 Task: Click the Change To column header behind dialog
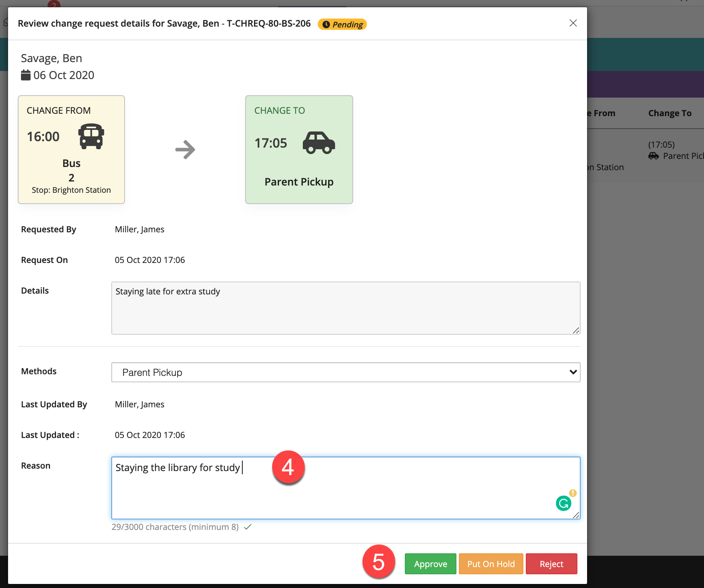pyautogui.click(x=670, y=113)
